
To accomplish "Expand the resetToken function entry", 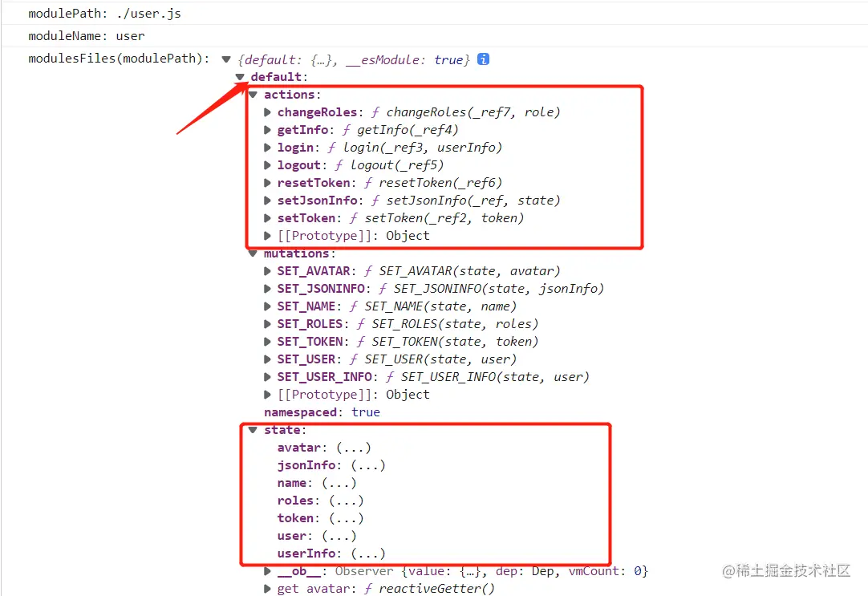I will click(x=267, y=183).
